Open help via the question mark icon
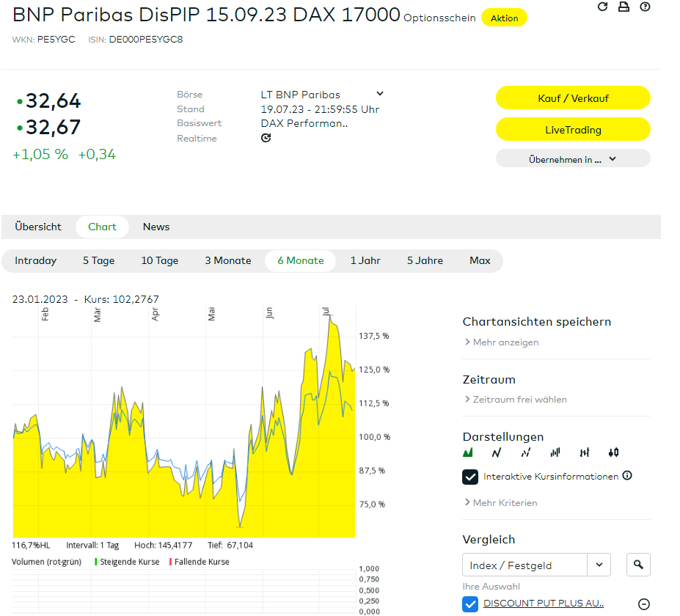The image size is (680, 616). tap(645, 7)
